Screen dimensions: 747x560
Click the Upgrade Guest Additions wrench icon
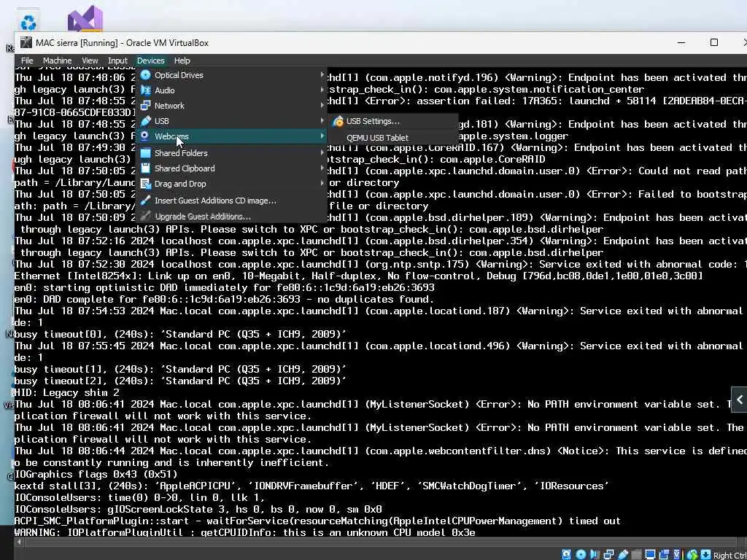coord(145,216)
